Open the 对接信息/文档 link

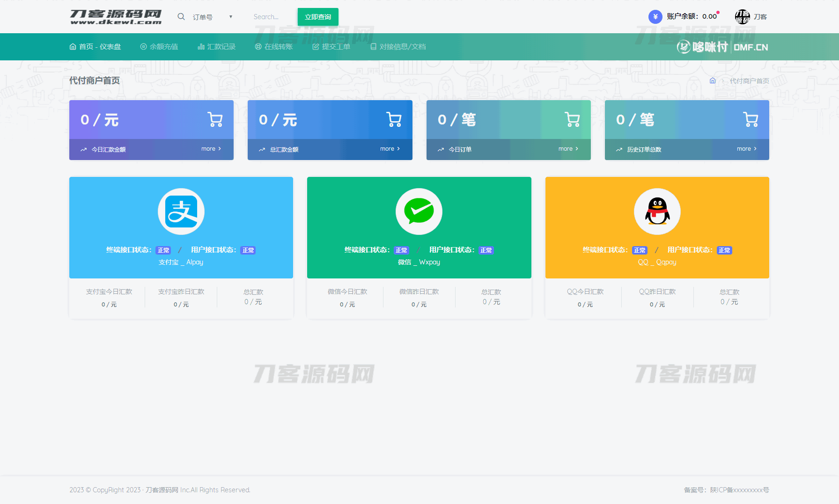398,47
